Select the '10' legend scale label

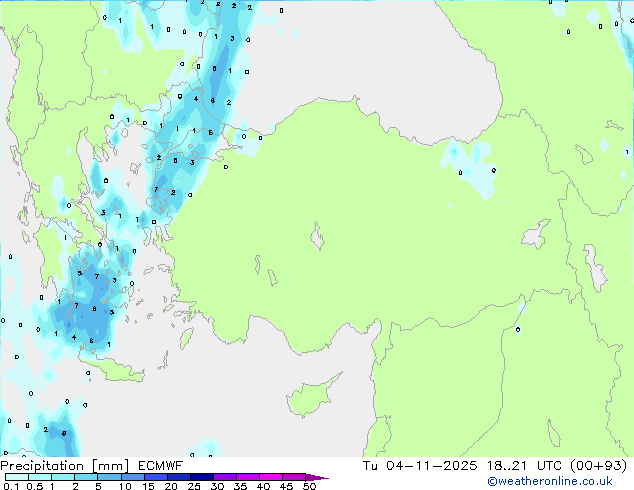pos(125,486)
